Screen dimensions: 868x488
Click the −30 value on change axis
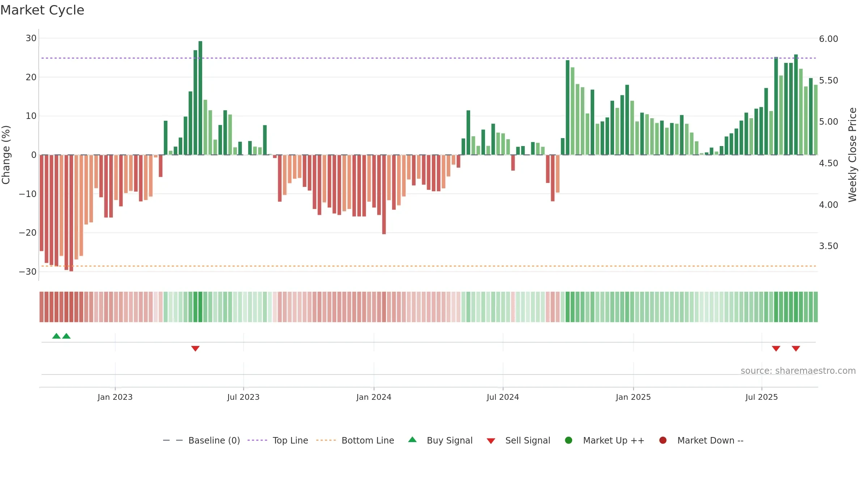click(x=28, y=271)
